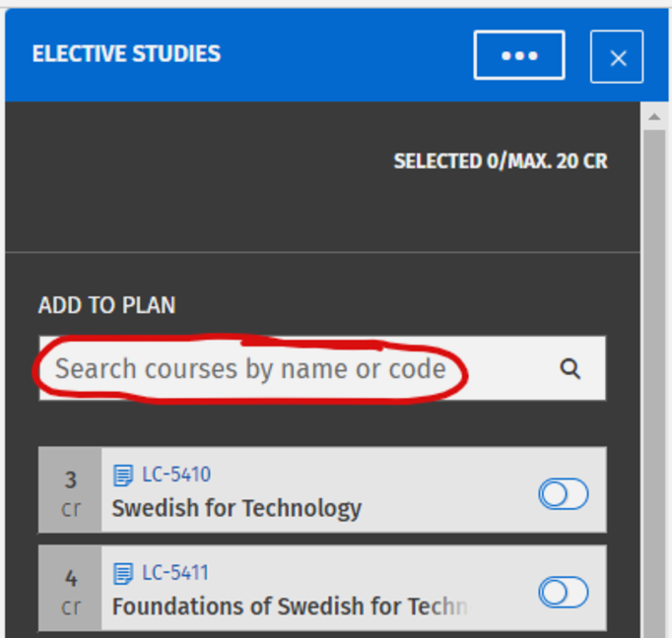Enable the Swedish for Technology toggle
Viewport: 672px width, 638px height.
pos(563,493)
